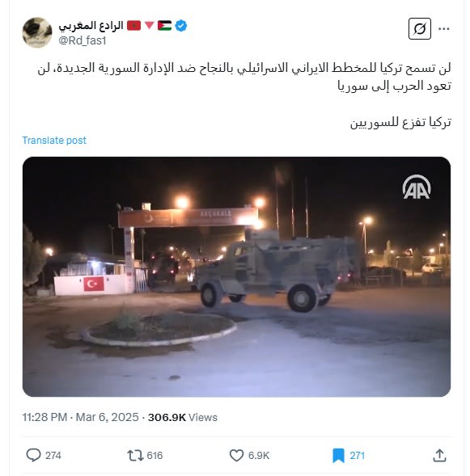Click the 274 replies count
The height and width of the screenshot is (476, 470).
coord(53,456)
